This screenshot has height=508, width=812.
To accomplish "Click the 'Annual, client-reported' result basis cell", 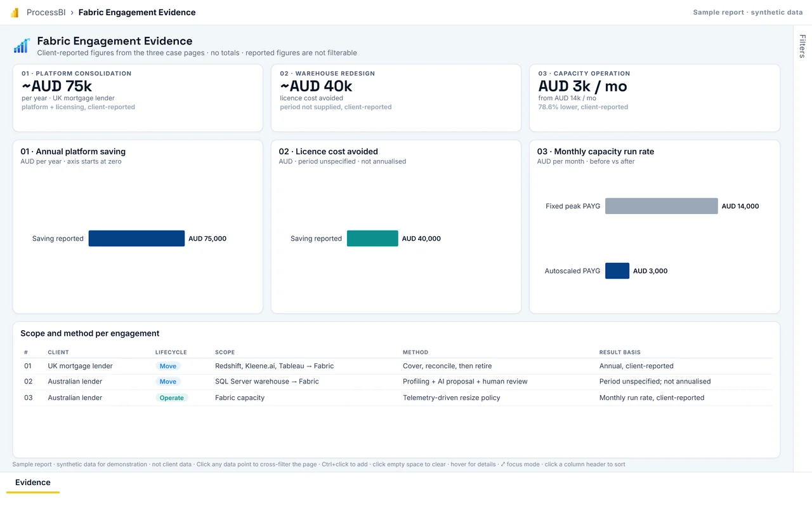I will click(636, 366).
